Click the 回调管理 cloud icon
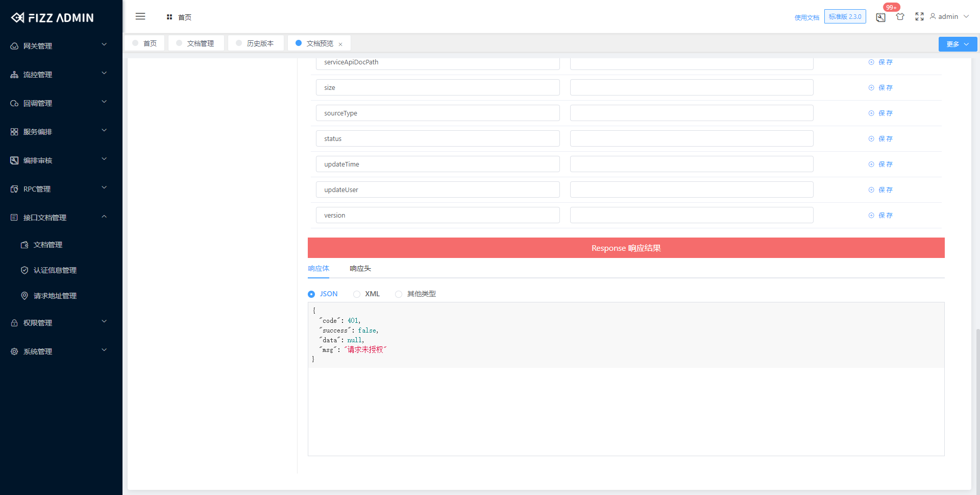Screen dimensions: 980x495 click(14, 103)
